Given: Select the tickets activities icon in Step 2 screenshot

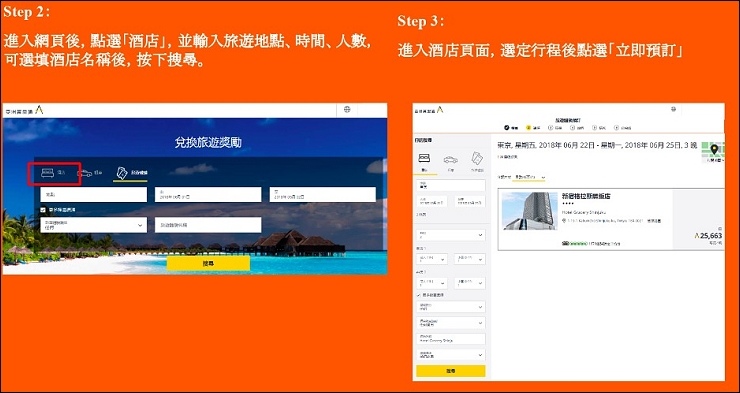Looking at the screenshot, I should pos(122,173).
